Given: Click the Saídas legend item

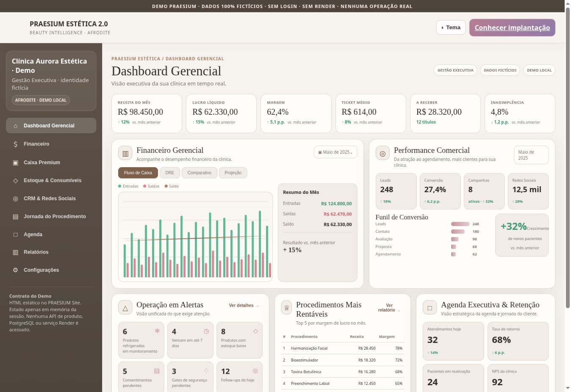Looking at the screenshot, I should tap(151, 186).
